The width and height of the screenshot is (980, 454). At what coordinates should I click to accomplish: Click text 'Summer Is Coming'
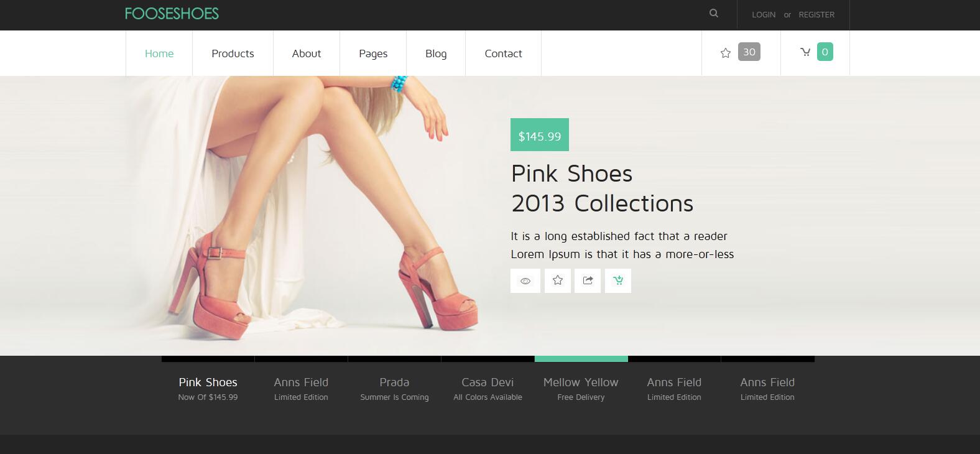[x=394, y=397]
